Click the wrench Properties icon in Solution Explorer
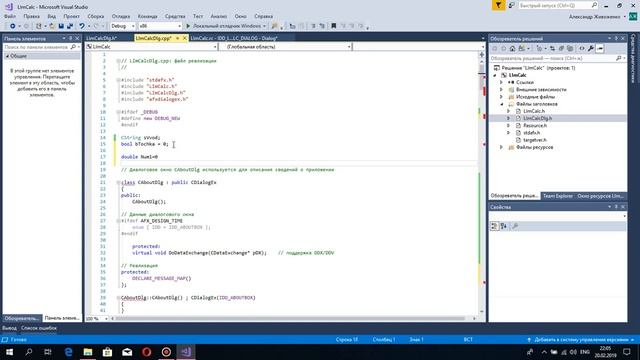 point(591,49)
